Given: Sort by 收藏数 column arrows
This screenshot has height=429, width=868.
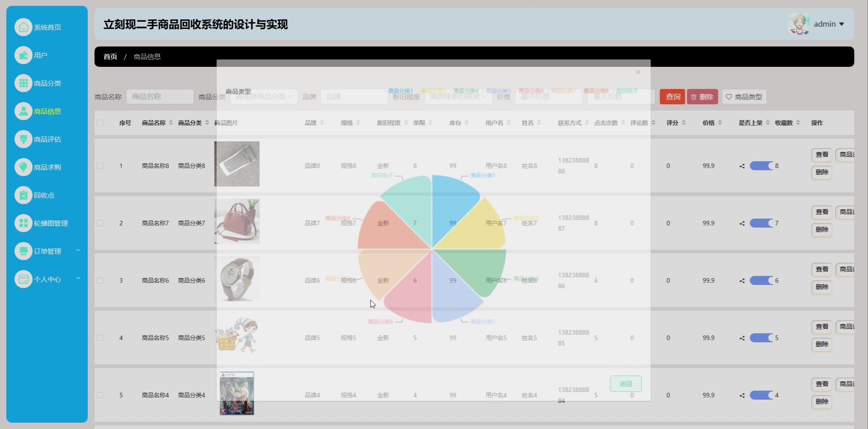Looking at the screenshot, I should pos(798,123).
